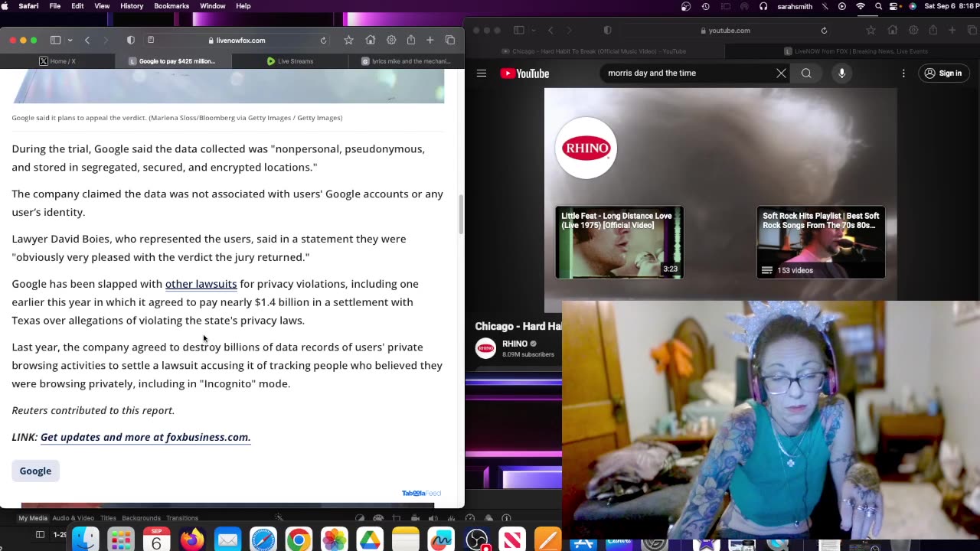Open tab group dropdown arrow beside sidebar icon
This screenshot has width=980, height=551.
tap(70, 40)
